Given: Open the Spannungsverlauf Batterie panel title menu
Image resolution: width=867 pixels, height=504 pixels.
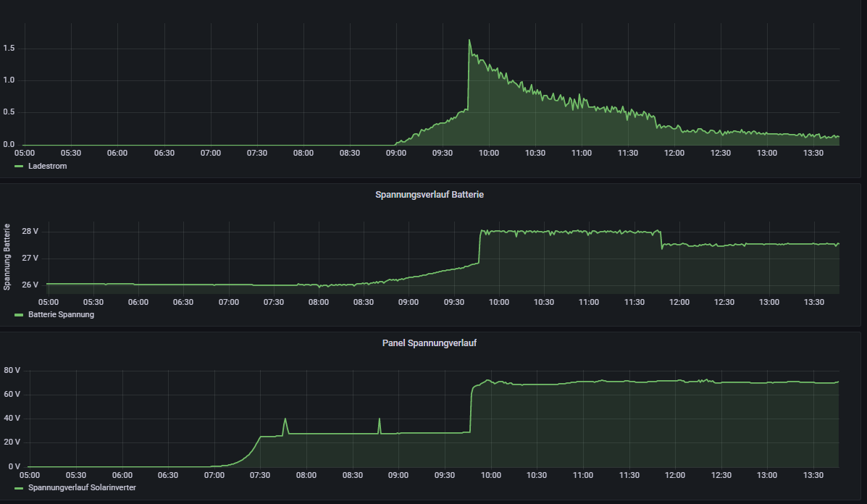Looking at the screenshot, I should [x=429, y=195].
